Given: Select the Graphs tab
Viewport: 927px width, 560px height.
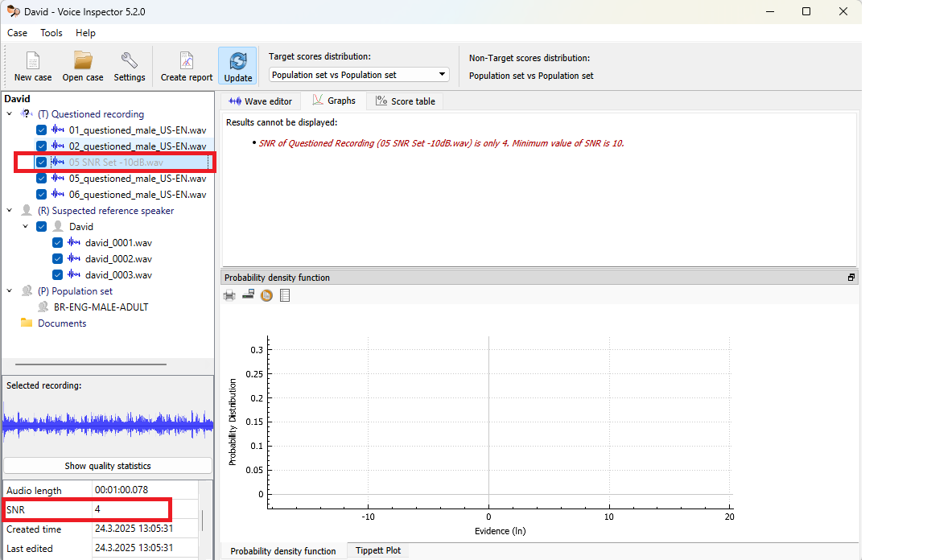Looking at the screenshot, I should [x=334, y=101].
